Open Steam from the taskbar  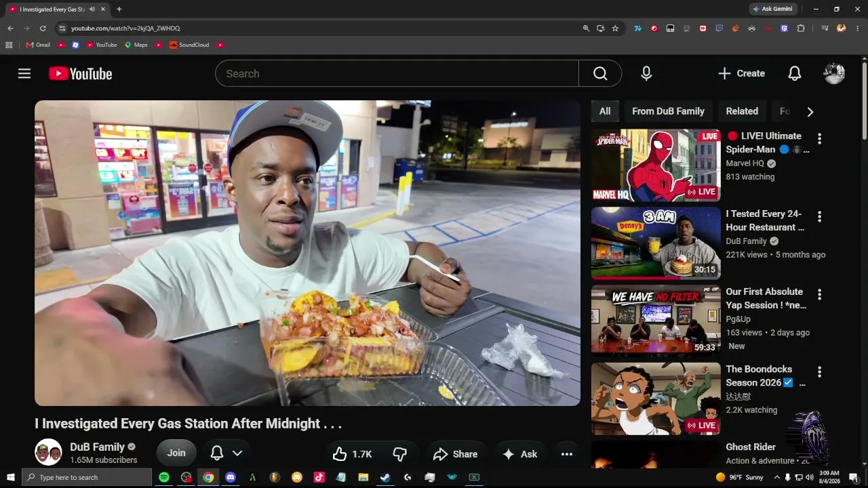pyautogui.click(x=385, y=477)
